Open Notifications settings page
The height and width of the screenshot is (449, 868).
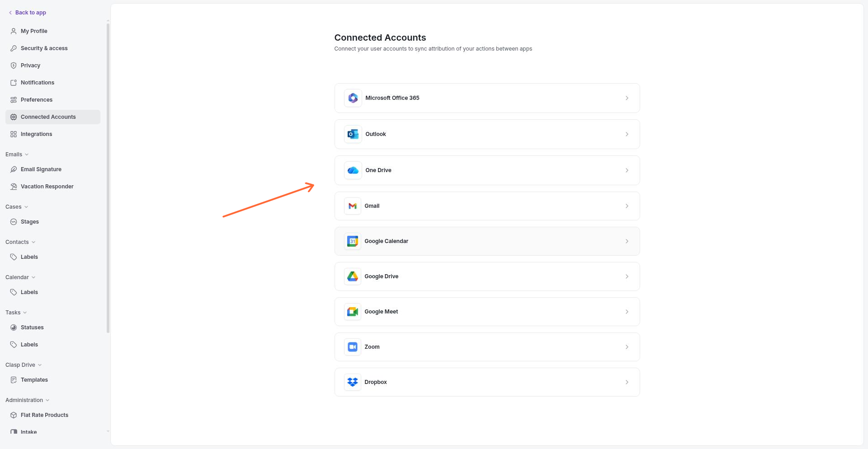pos(53,83)
